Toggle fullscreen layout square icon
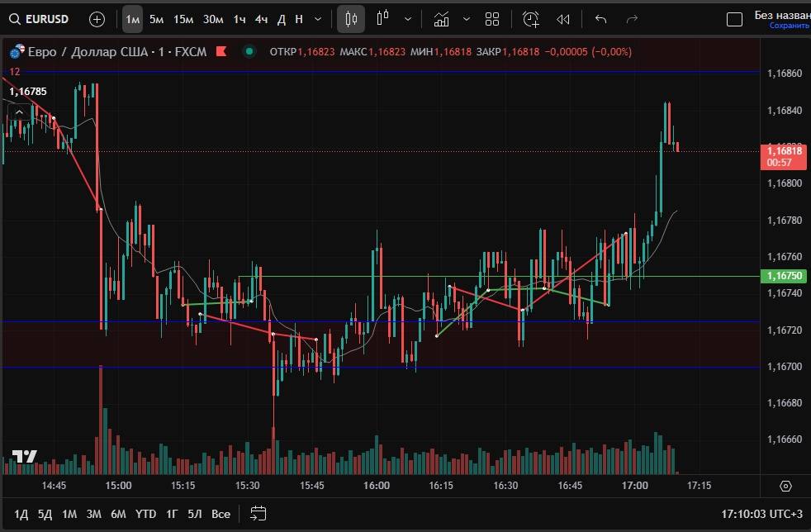The height and width of the screenshot is (532, 811). (x=733, y=19)
